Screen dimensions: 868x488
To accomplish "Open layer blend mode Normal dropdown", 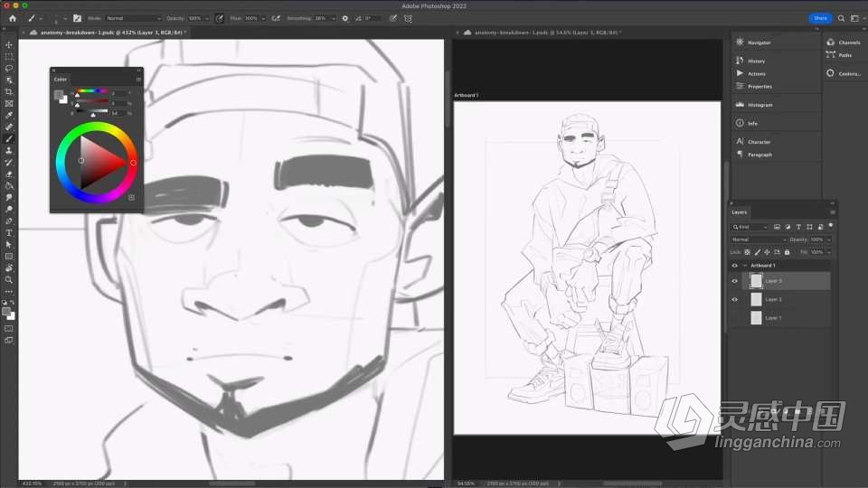I will (759, 239).
